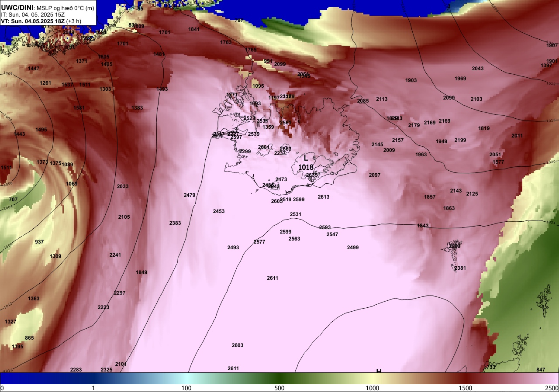This screenshot has height=392, width=559.
Task: Click the H high-pressure marker at the bottom
Action: tap(379, 370)
